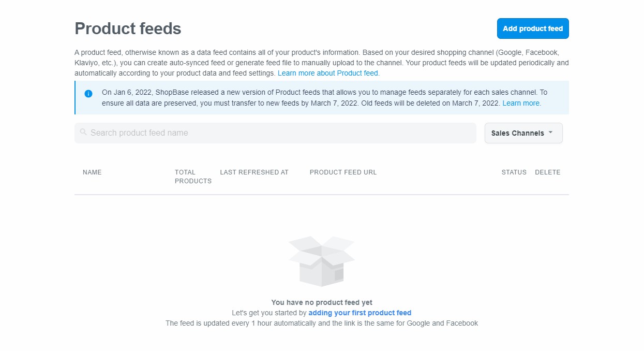Image resolution: width=644 pixels, height=351 pixels.
Task: Click the NAME column header
Action: 92,172
